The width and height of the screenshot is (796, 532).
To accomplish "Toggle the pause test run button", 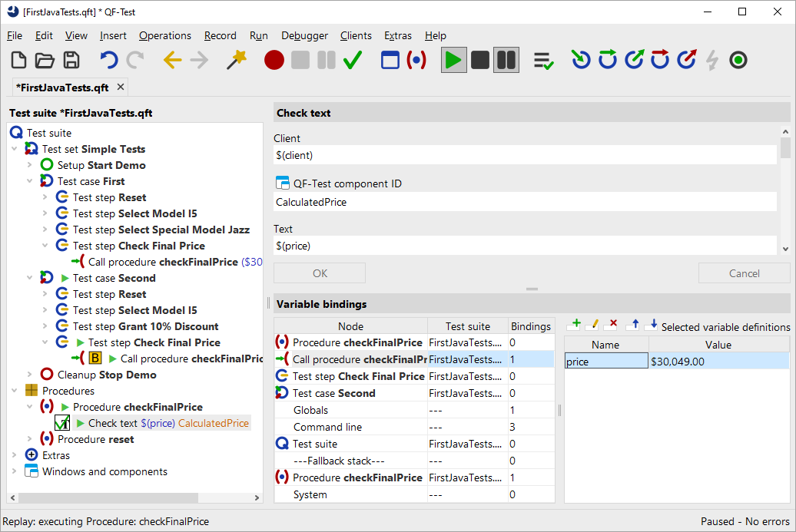I will pos(506,60).
